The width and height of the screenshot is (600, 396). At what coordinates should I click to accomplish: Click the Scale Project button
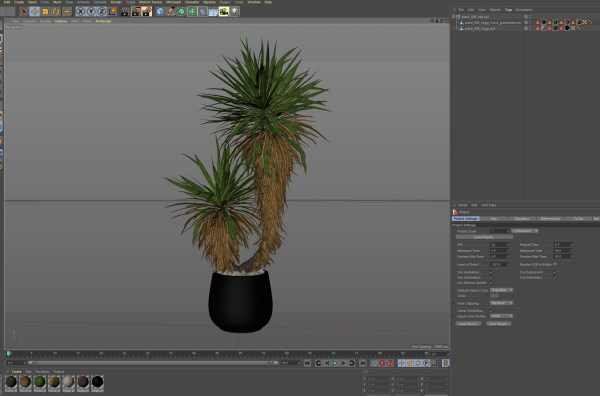[x=484, y=237]
